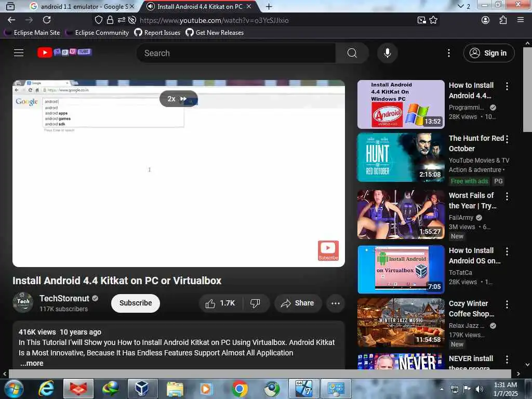Click the vertical page scrollbar thumb

pos(527,89)
